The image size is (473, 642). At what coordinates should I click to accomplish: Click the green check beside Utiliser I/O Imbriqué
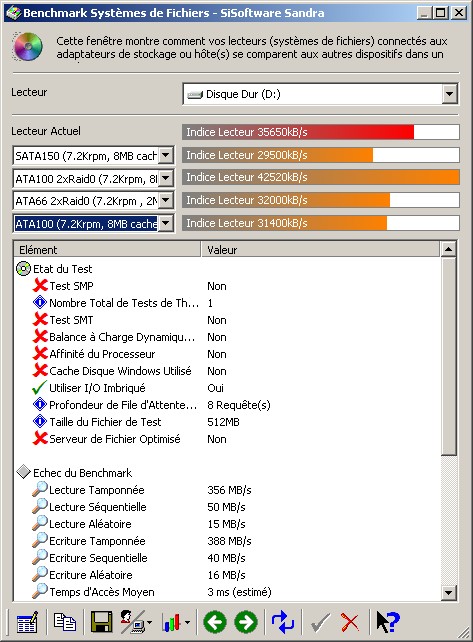tap(39, 387)
